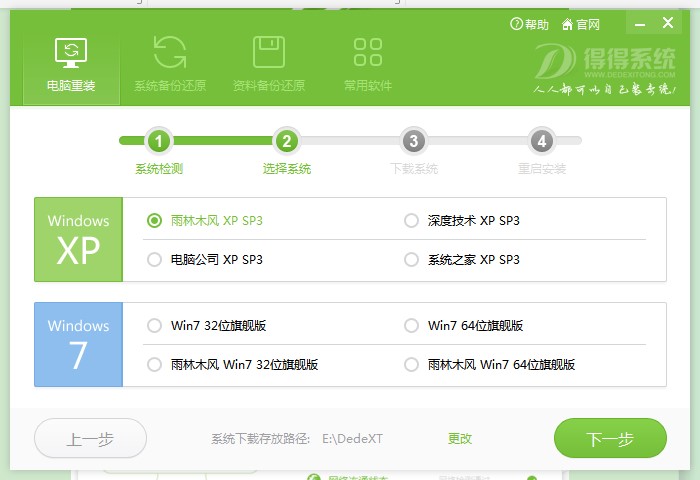
Task: Click step 3 下载系统 progress marker
Action: tap(414, 141)
